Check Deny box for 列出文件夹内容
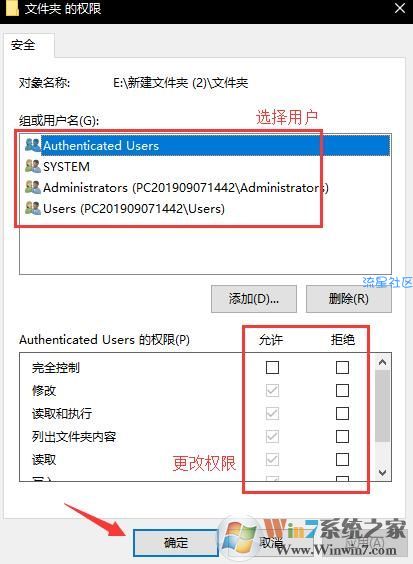 click(342, 436)
